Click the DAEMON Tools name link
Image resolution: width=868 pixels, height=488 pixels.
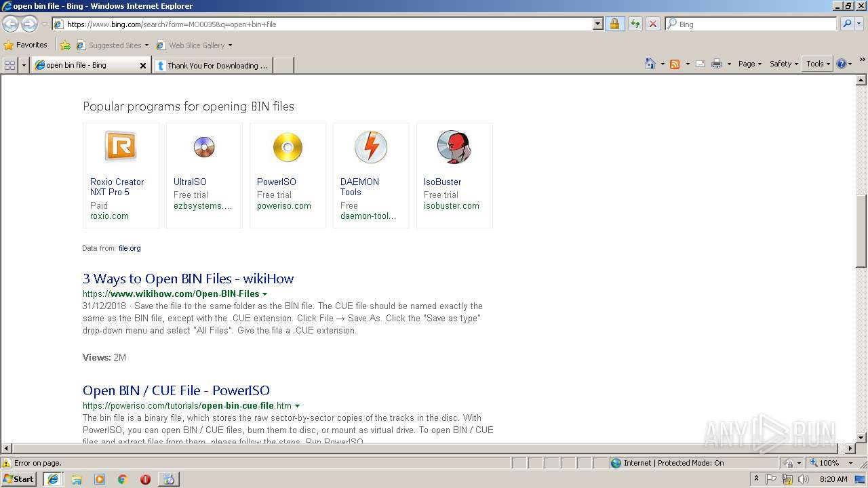pos(359,187)
